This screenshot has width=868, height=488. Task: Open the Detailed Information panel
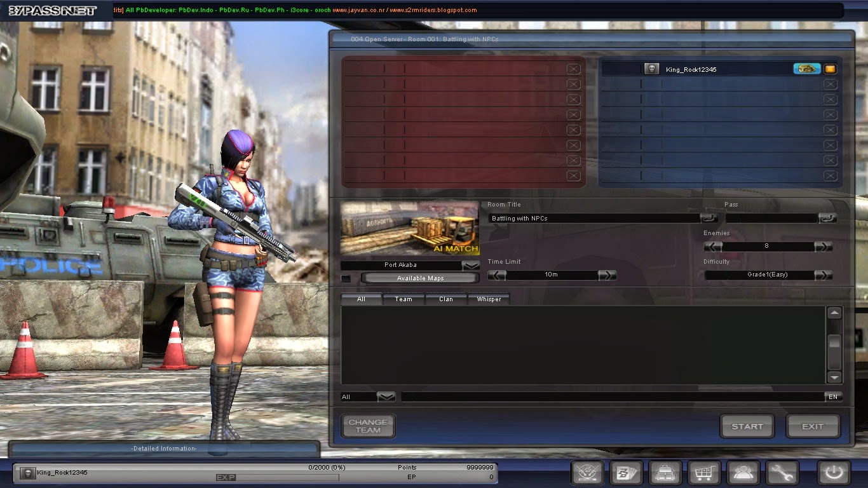(164, 449)
